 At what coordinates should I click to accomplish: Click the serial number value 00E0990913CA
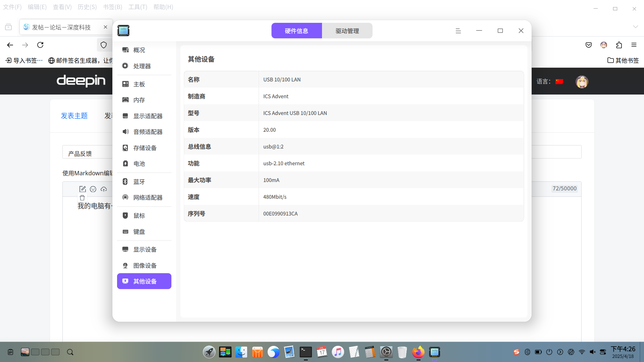[280, 214]
